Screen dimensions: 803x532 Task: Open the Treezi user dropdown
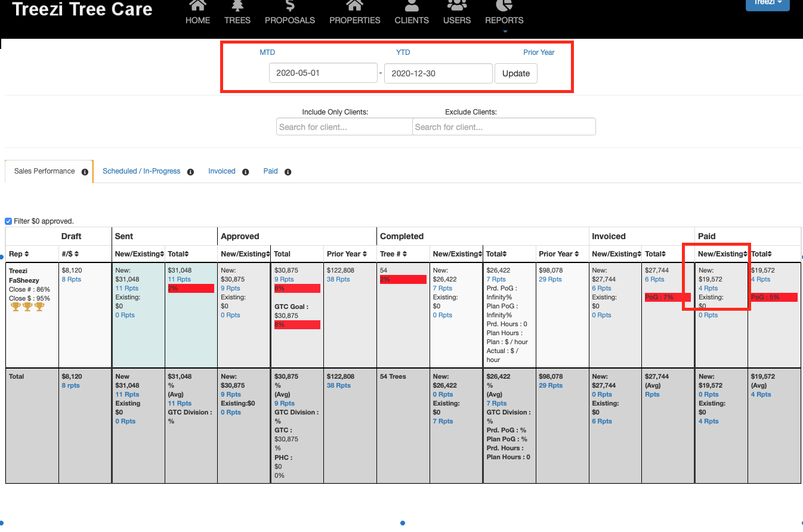[x=767, y=4]
